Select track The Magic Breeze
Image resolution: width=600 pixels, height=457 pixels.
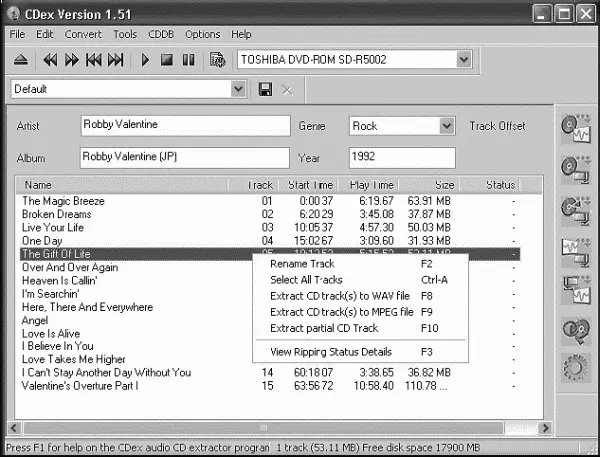point(269,201)
